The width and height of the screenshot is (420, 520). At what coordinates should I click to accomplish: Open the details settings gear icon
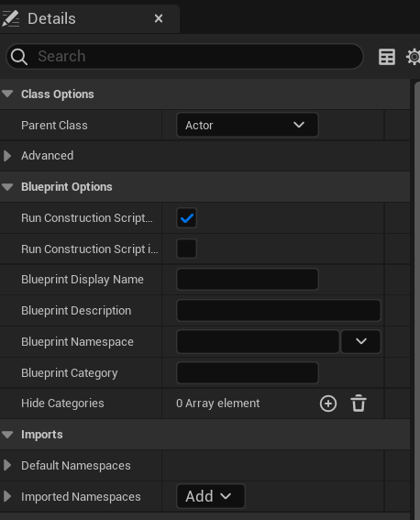coord(413,57)
